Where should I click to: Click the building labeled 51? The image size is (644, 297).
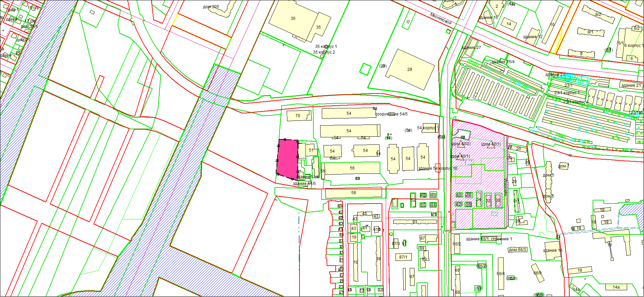[311, 150]
